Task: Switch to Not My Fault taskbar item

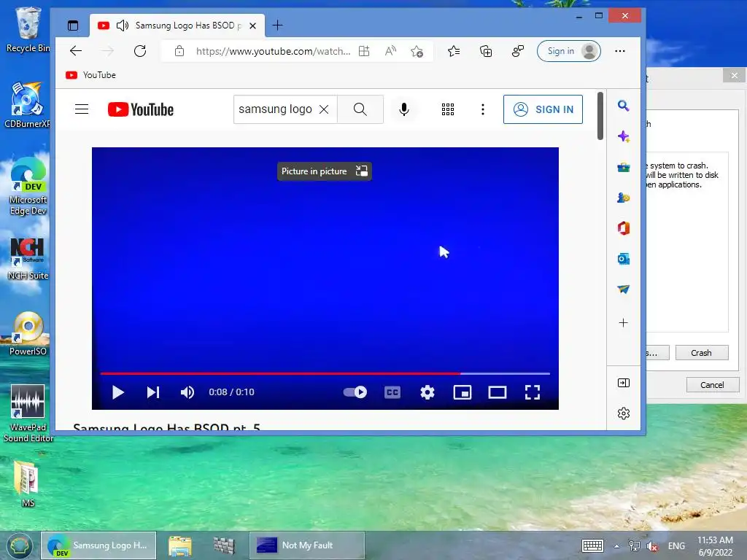Action: [x=307, y=545]
